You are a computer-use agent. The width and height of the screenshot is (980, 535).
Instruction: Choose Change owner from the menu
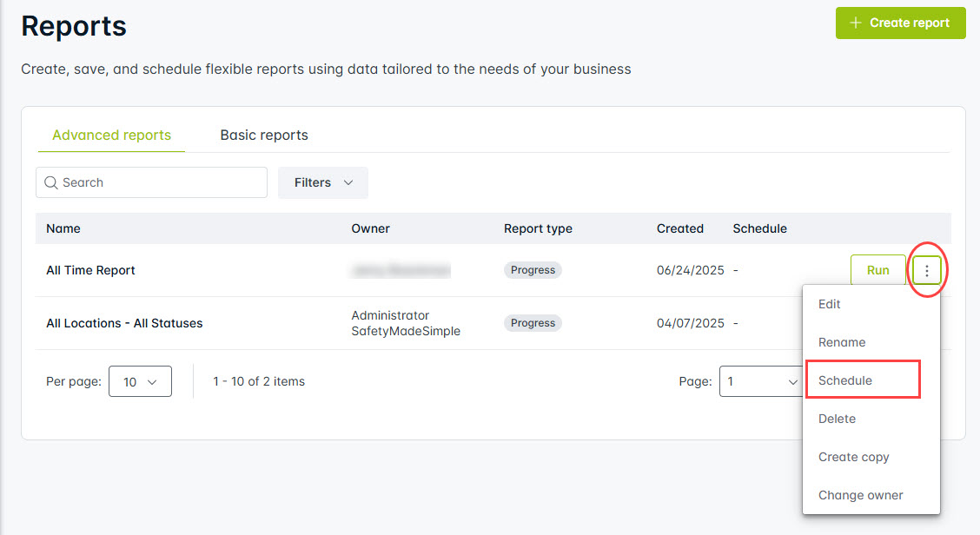860,495
